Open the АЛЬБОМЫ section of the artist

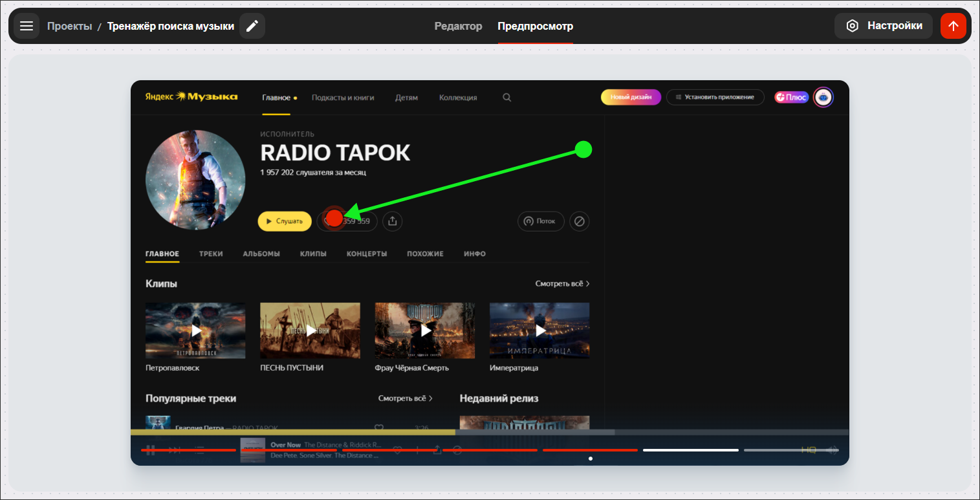(x=261, y=254)
